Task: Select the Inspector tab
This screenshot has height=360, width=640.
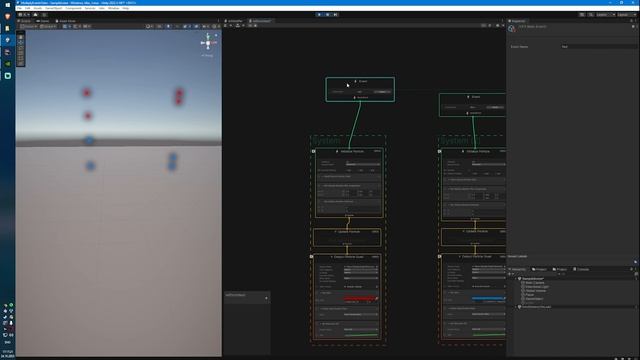Action: tap(518, 21)
